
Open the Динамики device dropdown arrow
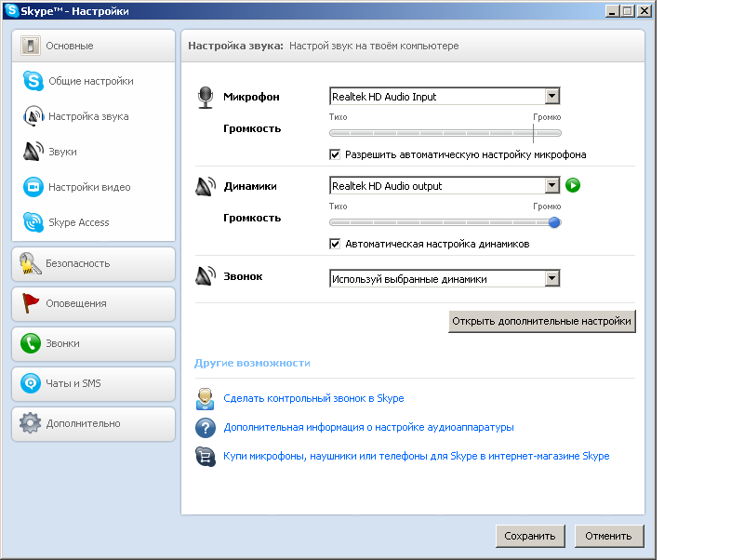[551, 185]
